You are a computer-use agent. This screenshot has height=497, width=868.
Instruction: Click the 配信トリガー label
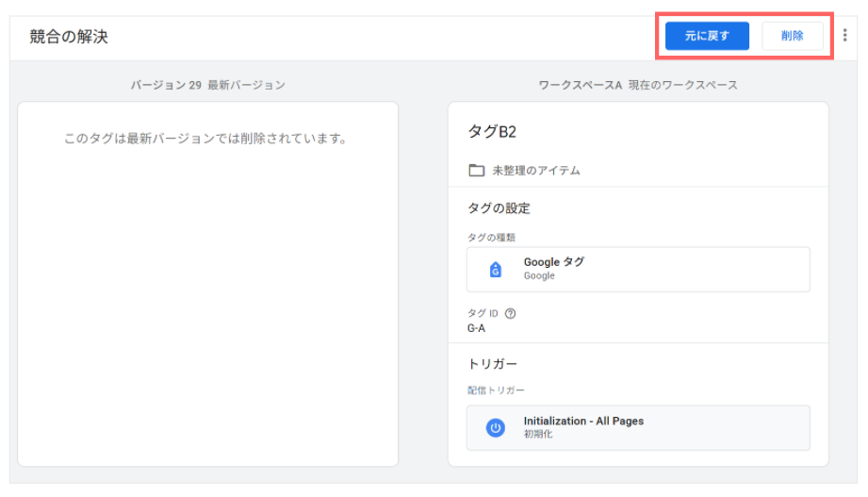[x=496, y=390]
